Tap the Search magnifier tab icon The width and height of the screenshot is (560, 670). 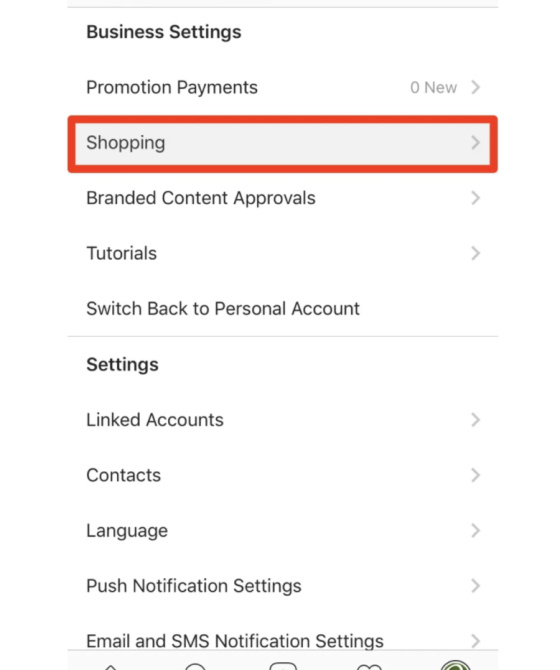195,666
